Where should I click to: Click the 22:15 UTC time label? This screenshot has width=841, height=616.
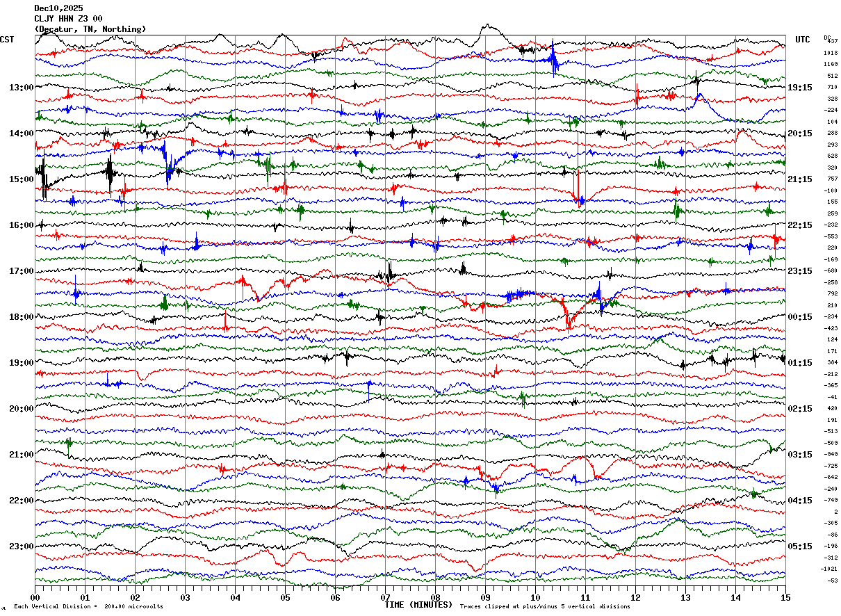800,225
